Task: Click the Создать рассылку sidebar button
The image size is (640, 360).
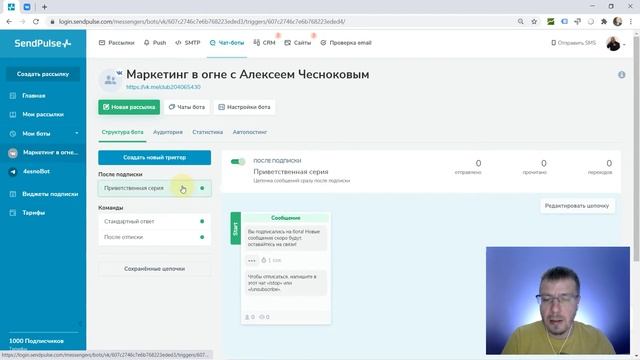Action: [x=43, y=74]
